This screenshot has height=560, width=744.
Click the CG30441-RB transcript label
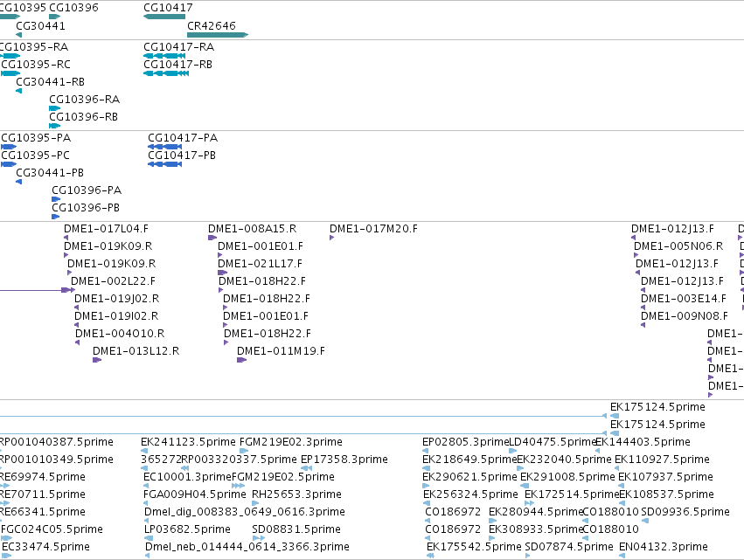point(50,81)
